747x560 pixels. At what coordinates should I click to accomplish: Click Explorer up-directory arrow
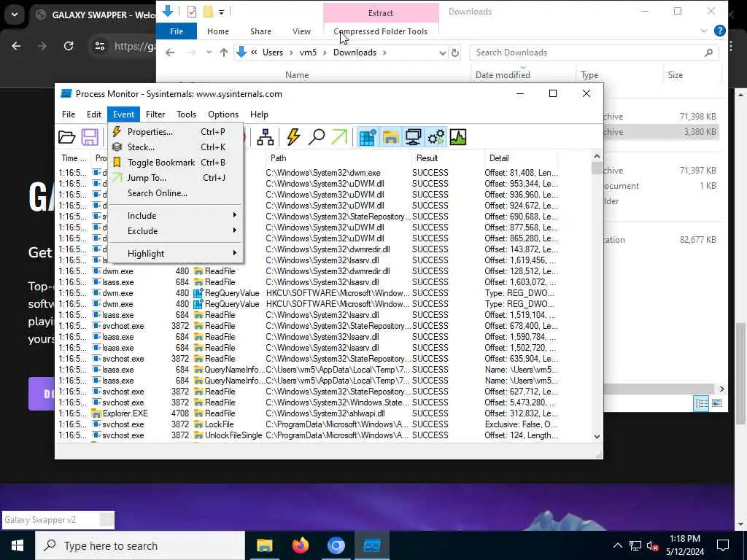pos(224,52)
